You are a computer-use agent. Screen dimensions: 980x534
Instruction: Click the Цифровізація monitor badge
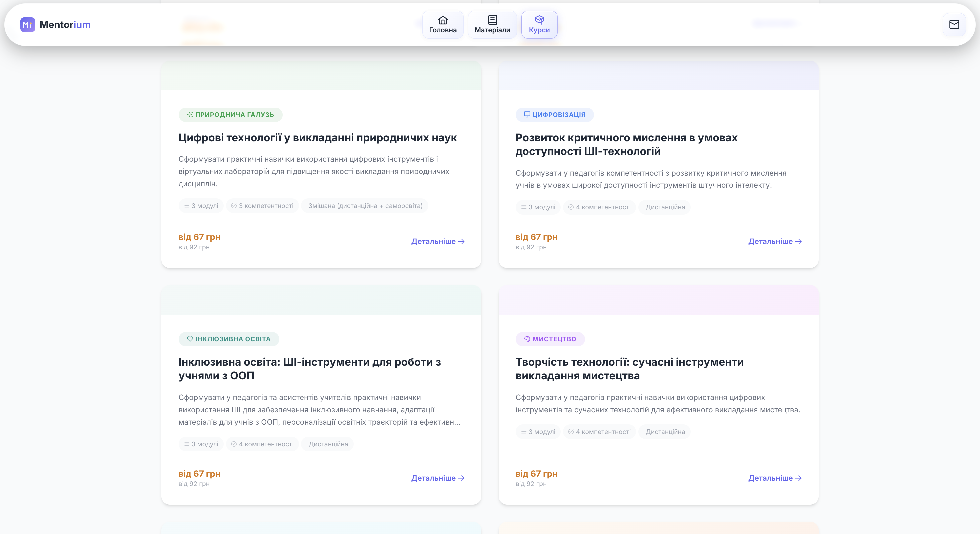554,114
